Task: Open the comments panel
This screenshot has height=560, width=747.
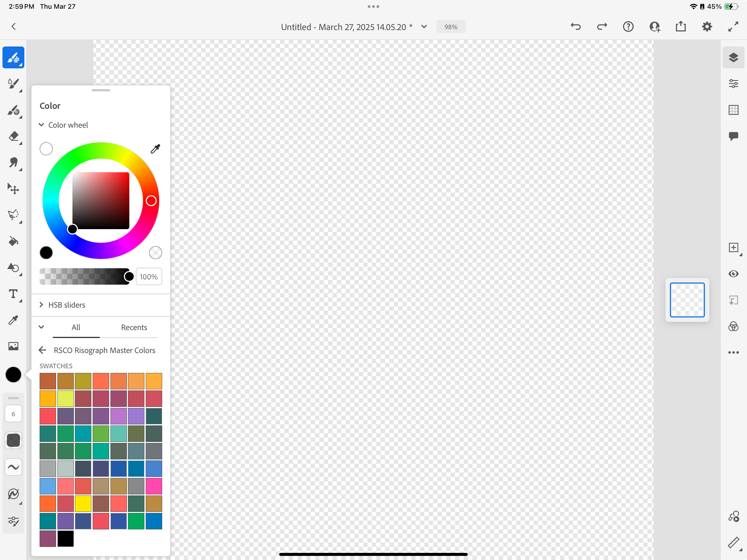Action: [734, 136]
